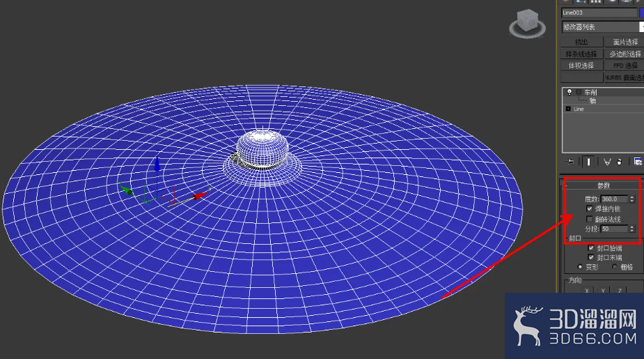The image size is (644, 359).
Task: Open the object color swatch
Action: point(641,13)
